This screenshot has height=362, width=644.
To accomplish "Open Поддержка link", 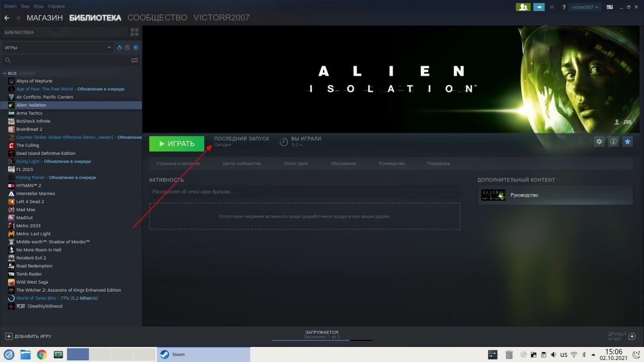I will (x=439, y=163).
